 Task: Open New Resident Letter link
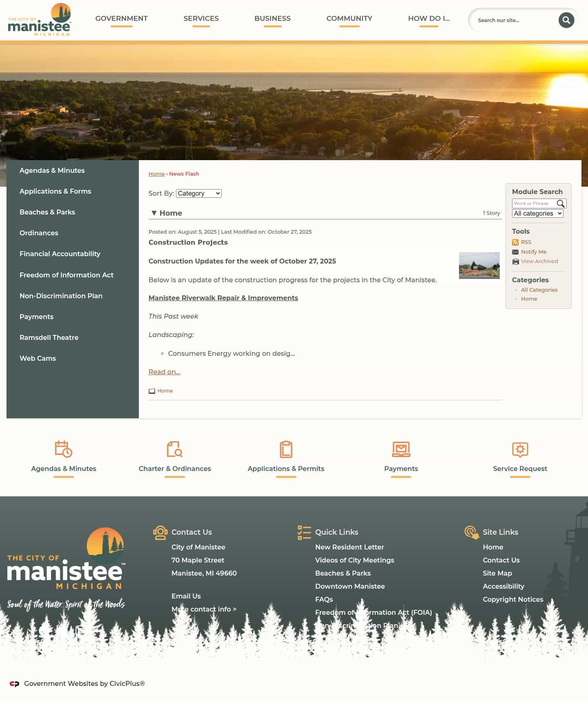[x=349, y=547]
